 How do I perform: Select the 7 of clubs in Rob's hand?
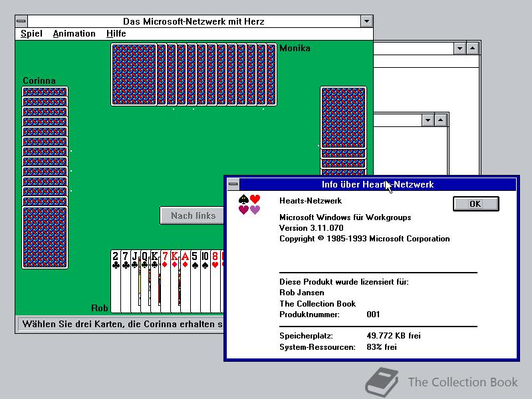[126, 281]
